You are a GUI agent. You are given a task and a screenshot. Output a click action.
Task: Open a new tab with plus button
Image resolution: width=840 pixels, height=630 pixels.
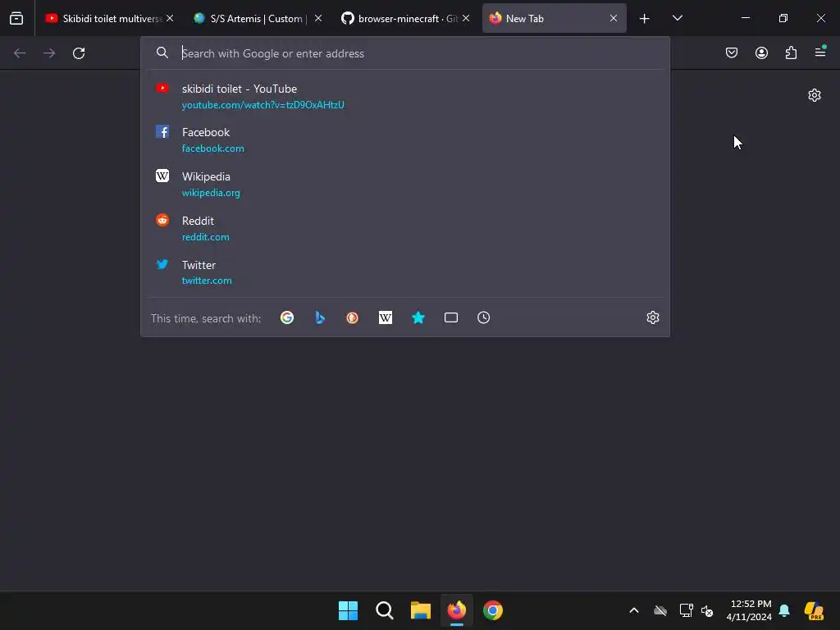[x=645, y=18]
